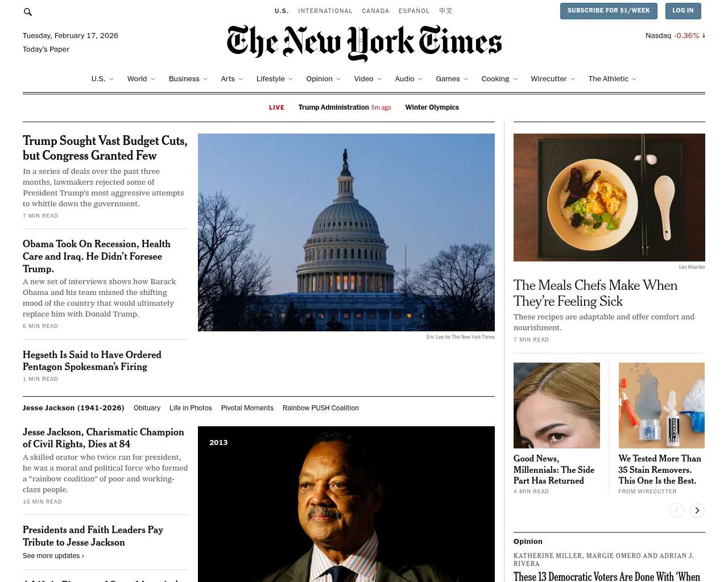The image size is (728, 582).
Task: Click the Nasdaq down arrow indicator
Action: (x=704, y=35)
